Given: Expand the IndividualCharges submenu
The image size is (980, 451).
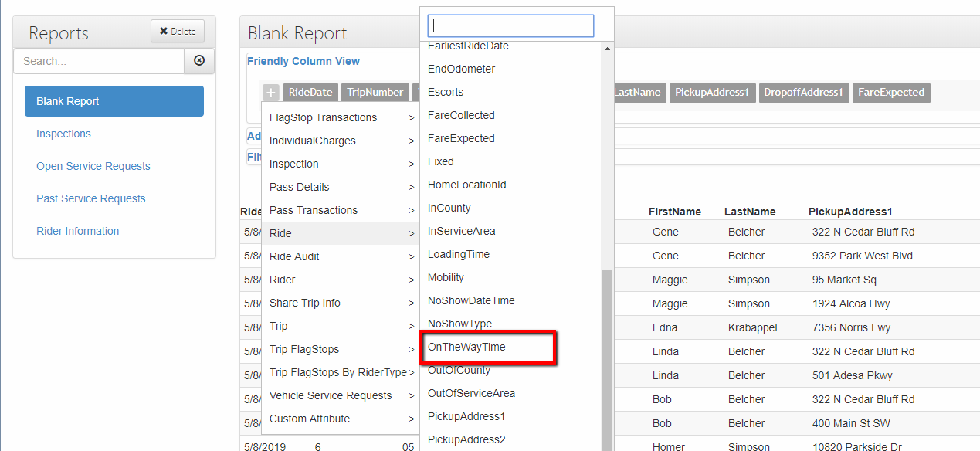Looking at the screenshot, I should point(341,141).
